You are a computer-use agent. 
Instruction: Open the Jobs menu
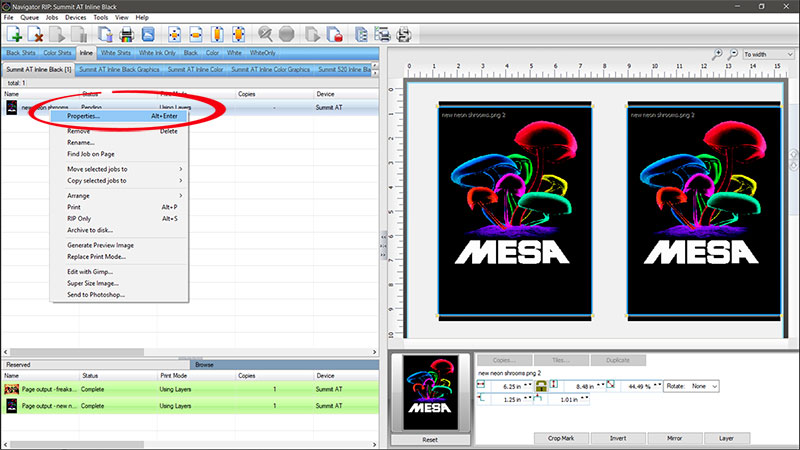[x=52, y=17]
